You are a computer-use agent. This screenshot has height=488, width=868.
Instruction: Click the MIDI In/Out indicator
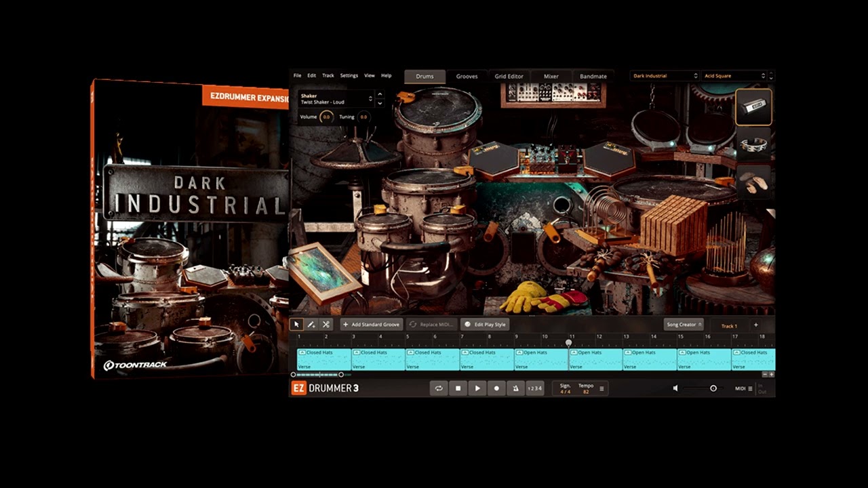pos(762,388)
